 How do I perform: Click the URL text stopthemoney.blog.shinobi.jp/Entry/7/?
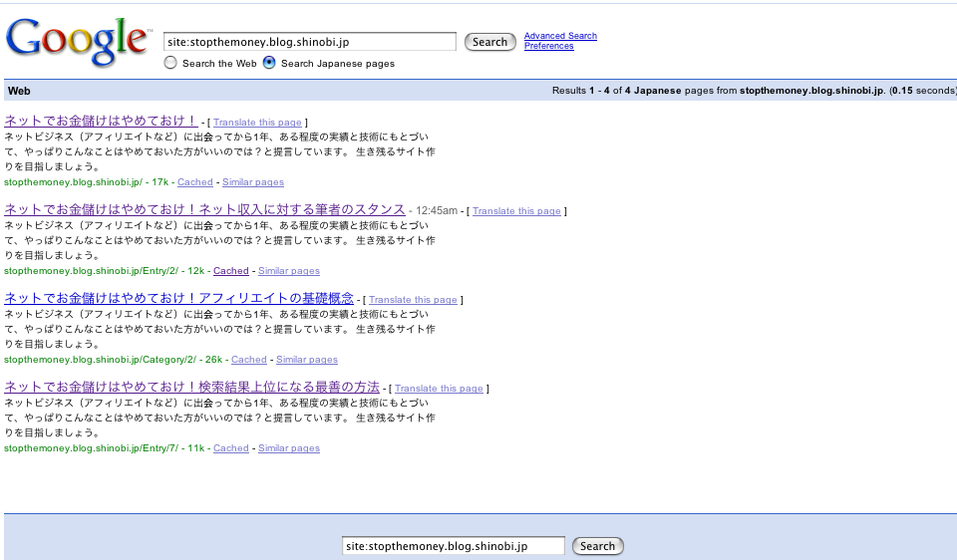(92, 447)
